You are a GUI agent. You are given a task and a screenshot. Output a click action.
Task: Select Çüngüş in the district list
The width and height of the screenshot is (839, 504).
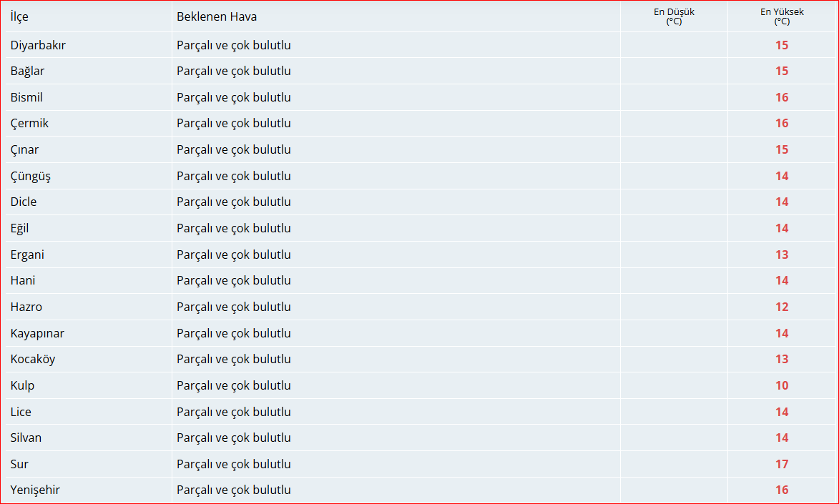click(31, 176)
